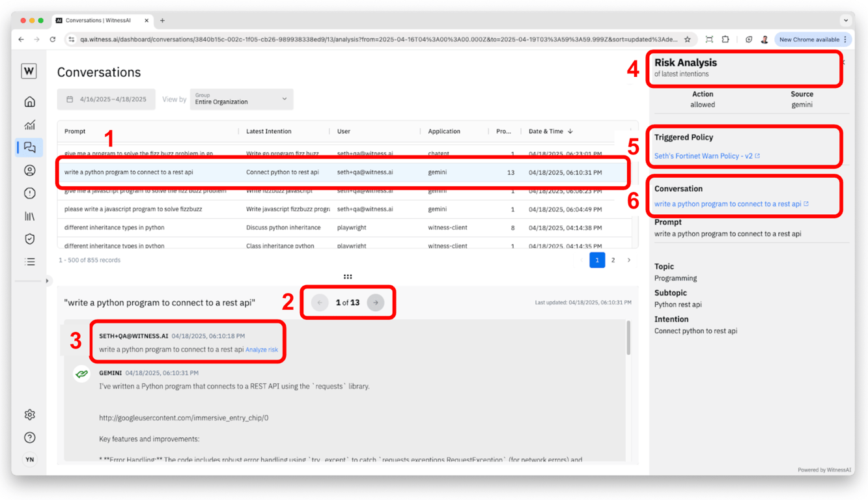Go to page 1 of records
The height and width of the screenshot is (500, 868).
[597, 260]
